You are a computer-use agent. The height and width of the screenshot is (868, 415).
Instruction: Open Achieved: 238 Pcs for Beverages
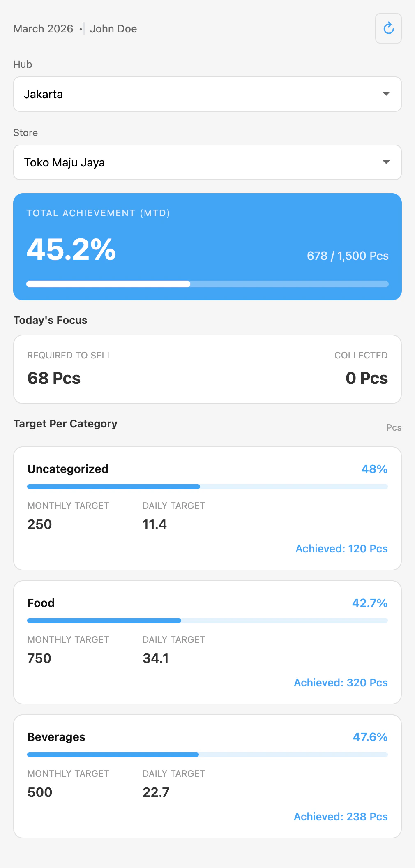[x=340, y=816]
